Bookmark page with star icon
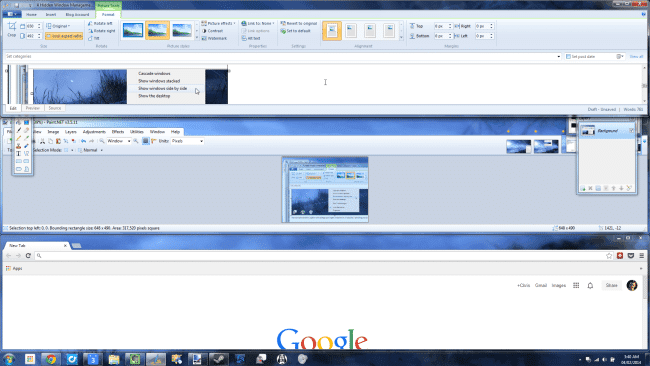Image resolution: width=650 pixels, height=366 pixels. click(x=609, y=256)
